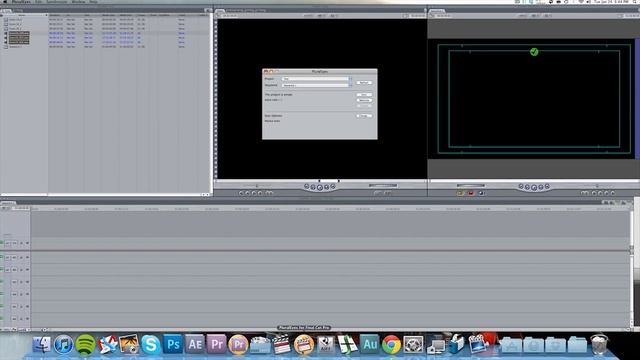The image size is (640, 360).
Task: Click Match Frame button in the Canvas
Action: pyautogui.click(x=612, y=193)
